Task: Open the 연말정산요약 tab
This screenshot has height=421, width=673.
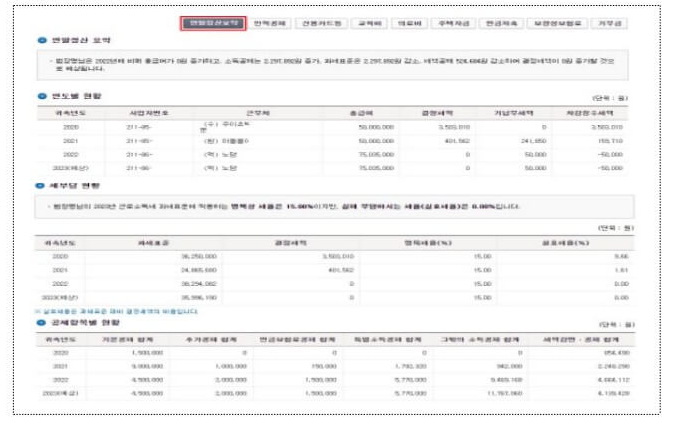Action: pos(213,23)
